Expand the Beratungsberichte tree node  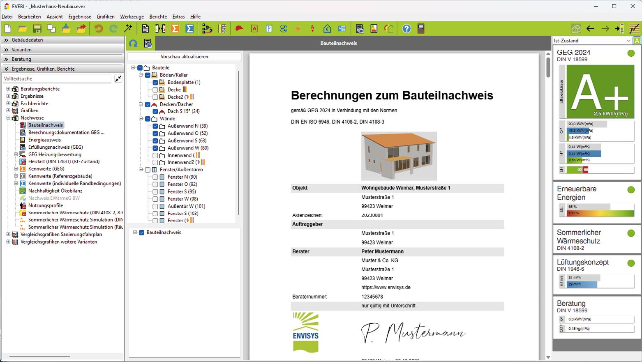[8, 89]
